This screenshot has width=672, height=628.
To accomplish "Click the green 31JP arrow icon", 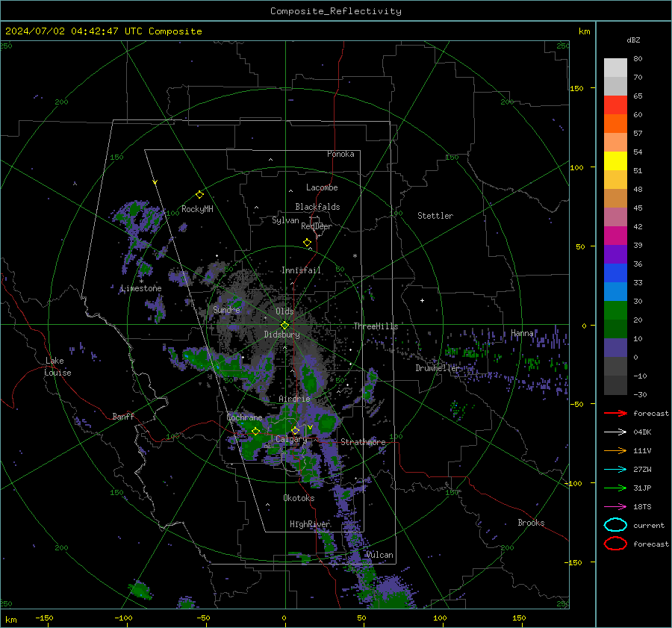I will pyautogui.click(x=615, y=488).
